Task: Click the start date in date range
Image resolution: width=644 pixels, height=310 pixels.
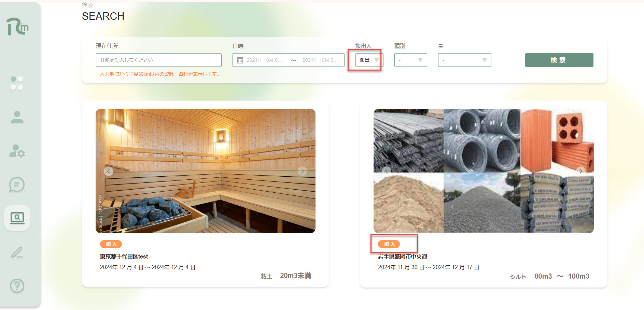Action: point(265,60)
